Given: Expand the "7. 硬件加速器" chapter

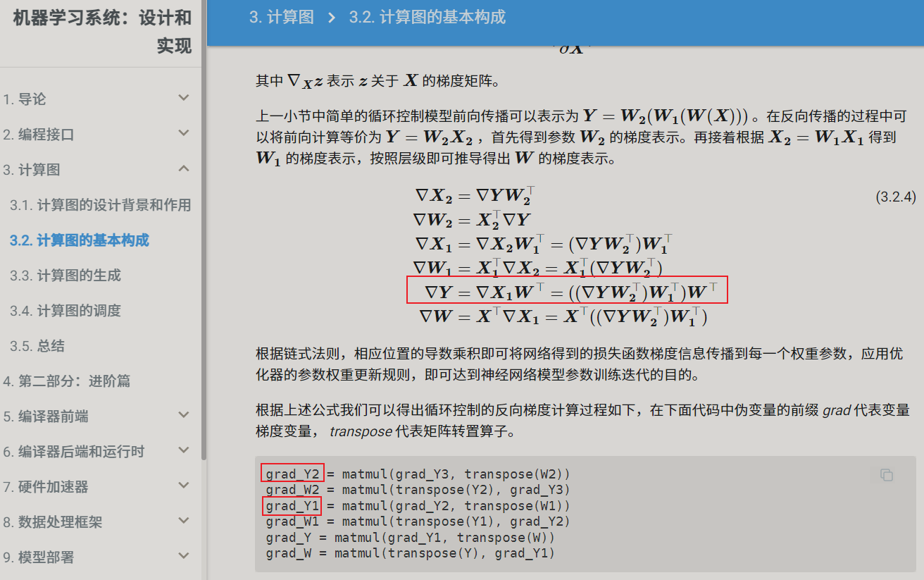Looking at the screenshot, I should point(184,486).
